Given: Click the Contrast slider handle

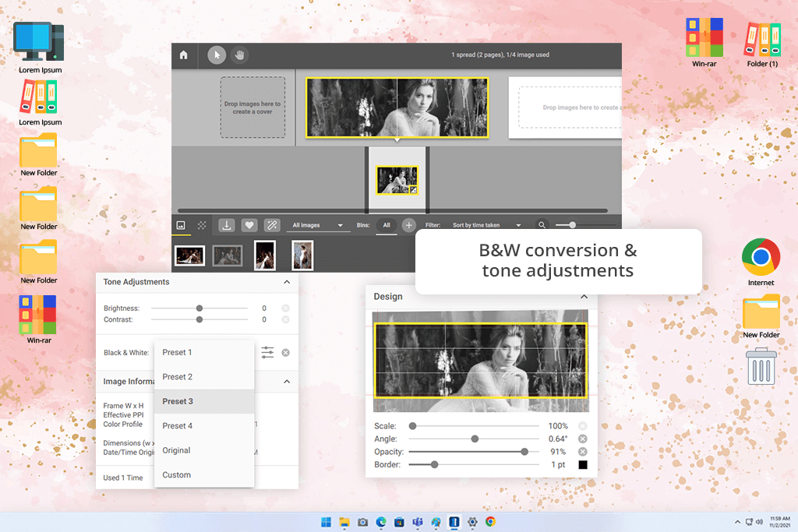Looking at the screenshot, I should [199, 319].
